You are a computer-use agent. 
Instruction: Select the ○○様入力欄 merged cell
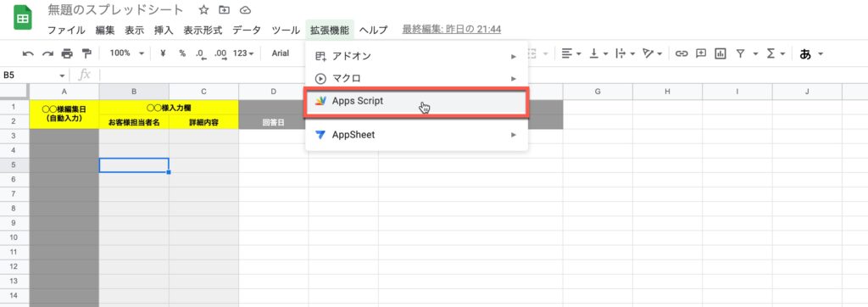pos(169,108)
